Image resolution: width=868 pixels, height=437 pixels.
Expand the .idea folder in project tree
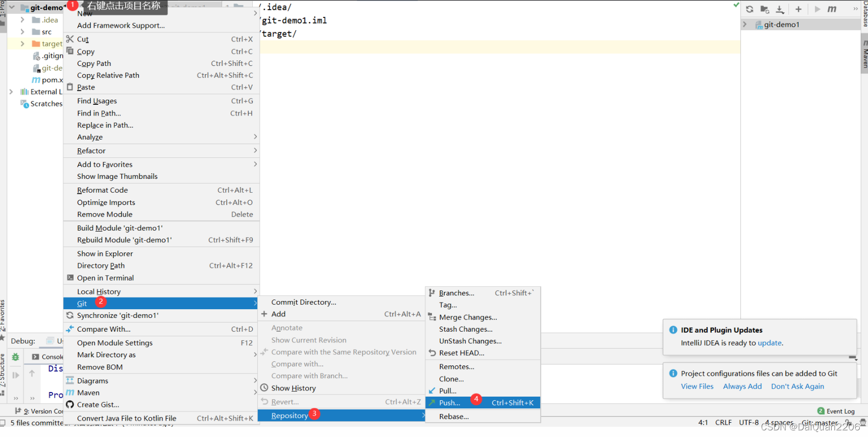click(22, 20)
